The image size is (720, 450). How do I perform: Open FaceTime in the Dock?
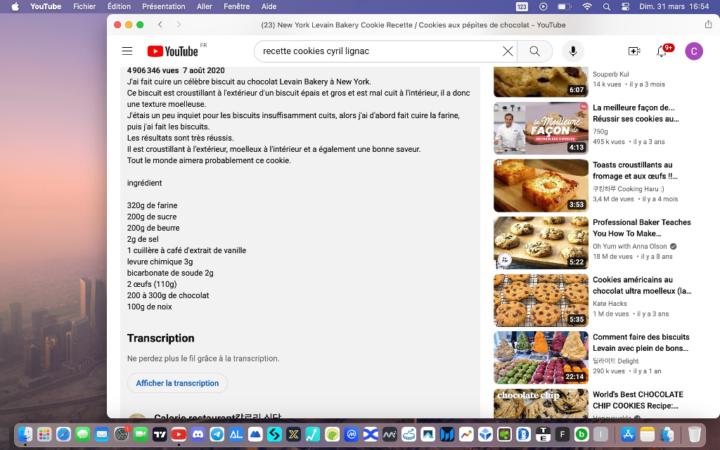(141, 434)
